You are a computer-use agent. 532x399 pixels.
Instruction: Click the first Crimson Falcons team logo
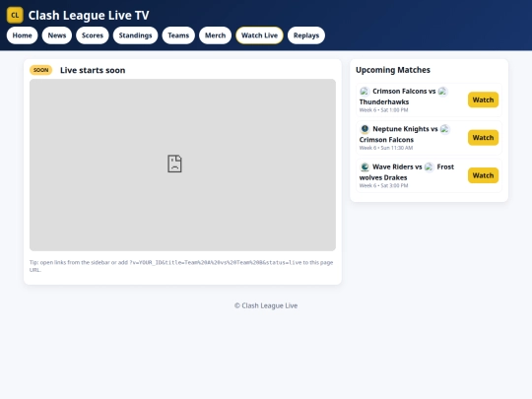365,92
